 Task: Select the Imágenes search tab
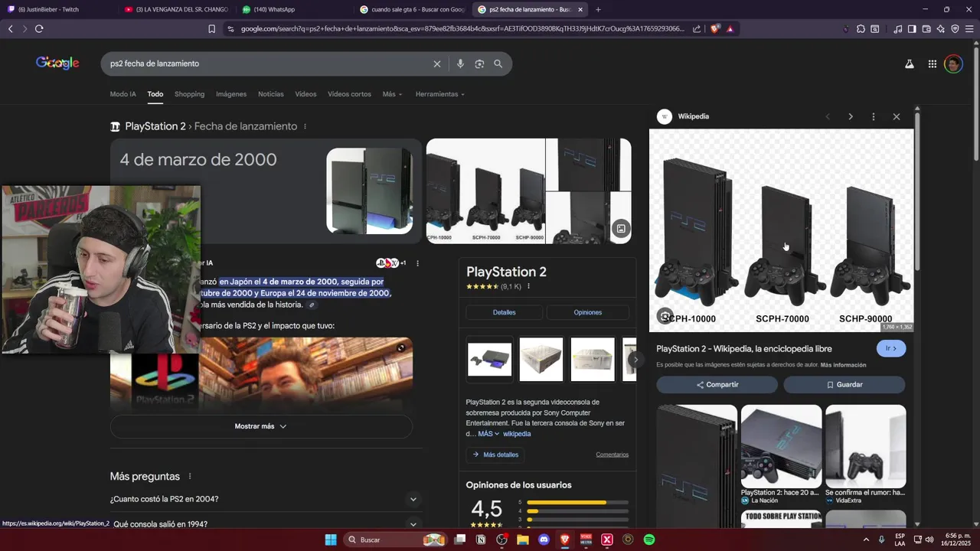pos(231,94)
